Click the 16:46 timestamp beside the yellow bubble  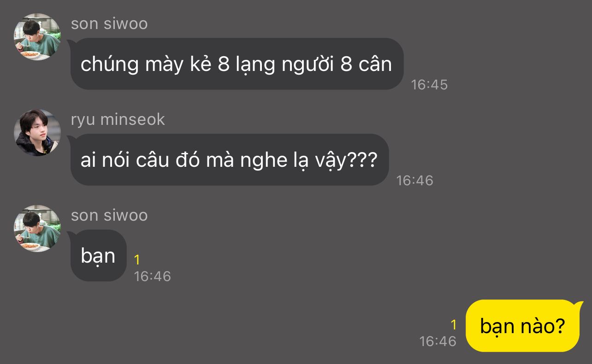(438, 341)
